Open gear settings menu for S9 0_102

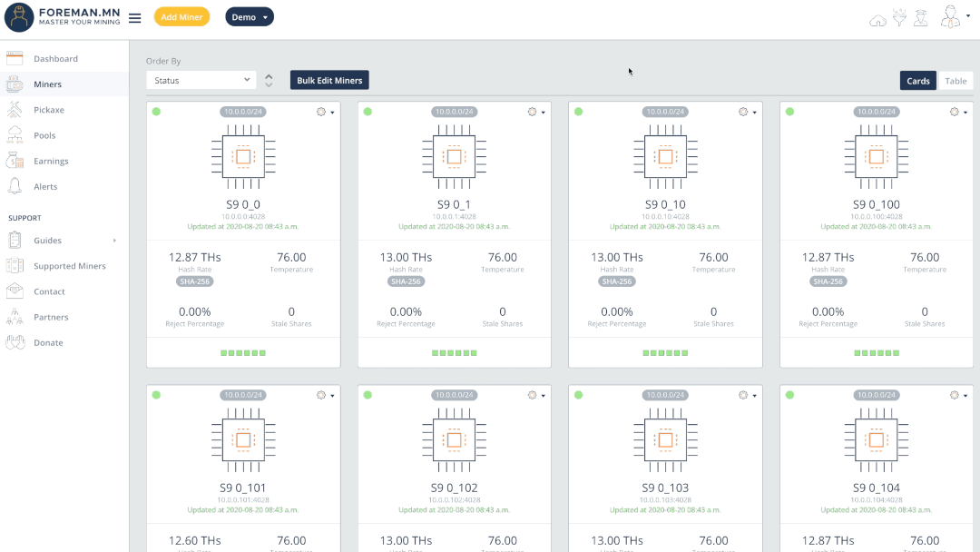point(536,395)
